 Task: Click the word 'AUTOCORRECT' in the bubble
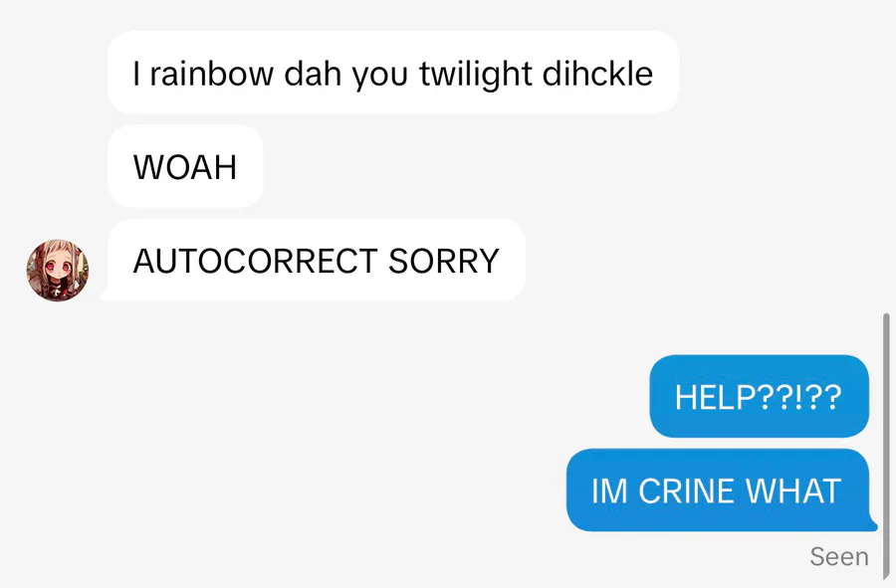pyautogui.click(x=255, y=261)
